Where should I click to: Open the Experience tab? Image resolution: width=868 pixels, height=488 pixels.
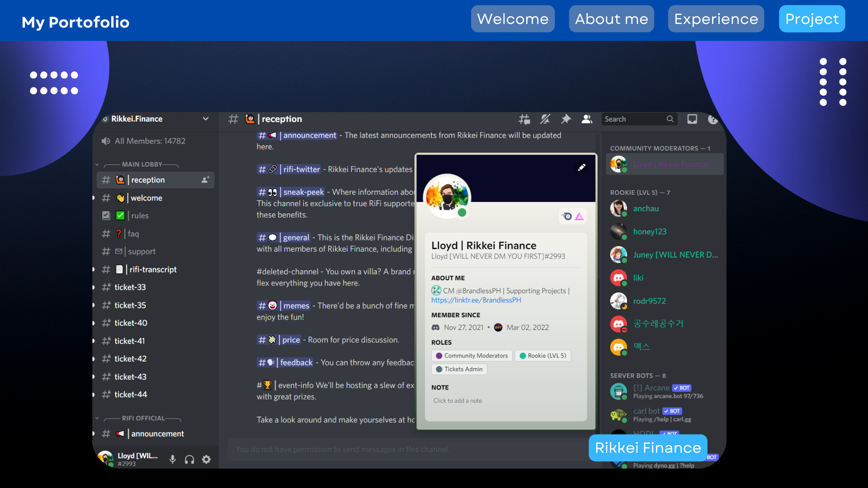pos(716,19)
